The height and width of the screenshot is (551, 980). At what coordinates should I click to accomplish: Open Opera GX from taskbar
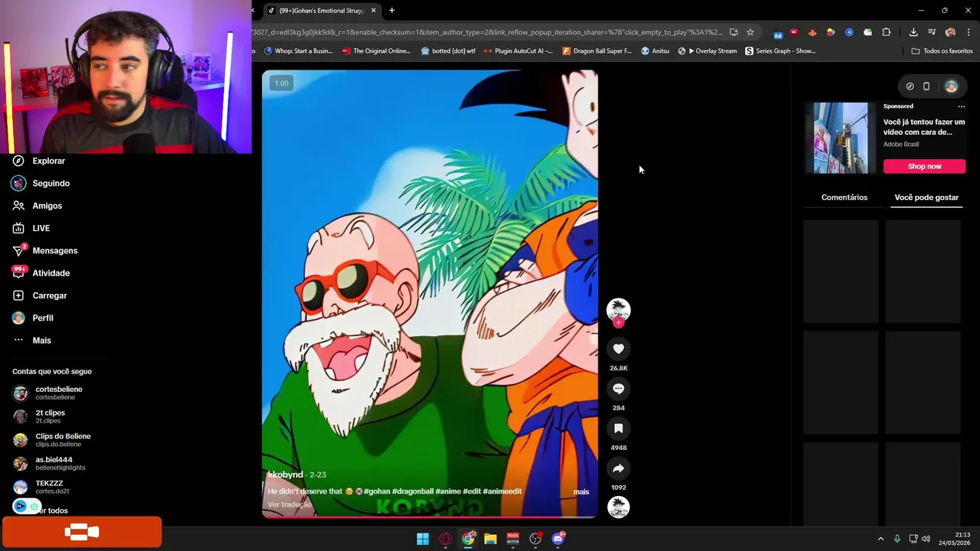tap(446, 539)
